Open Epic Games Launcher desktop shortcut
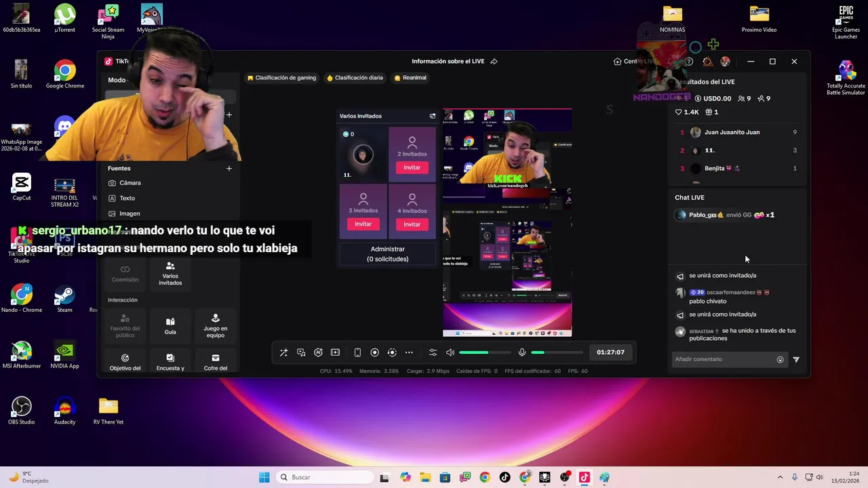The width and height of the screenshot is (868, 488). pos(846,22)
